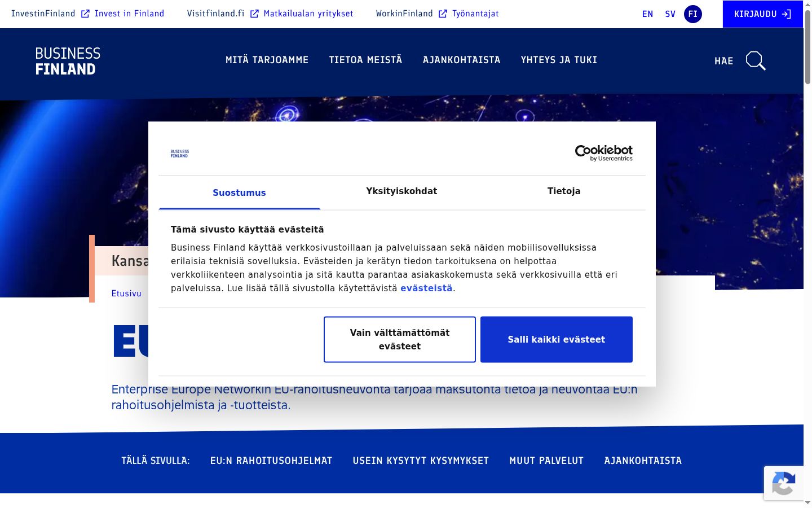Jump to Ajankohtaista section in page nav
The width and height of the screenshot is (812, 508).
(643, 461)
